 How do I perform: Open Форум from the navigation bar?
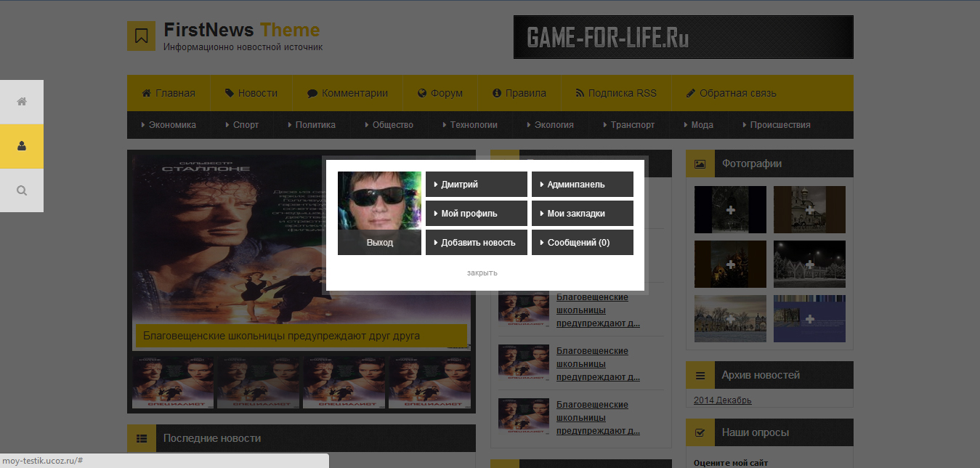[x=440, y=93]
